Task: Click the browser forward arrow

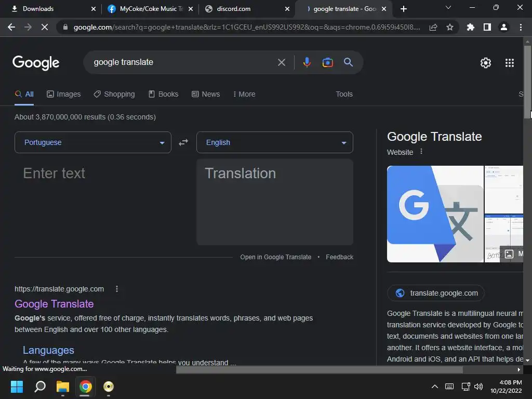Action: tap(28, 27)
